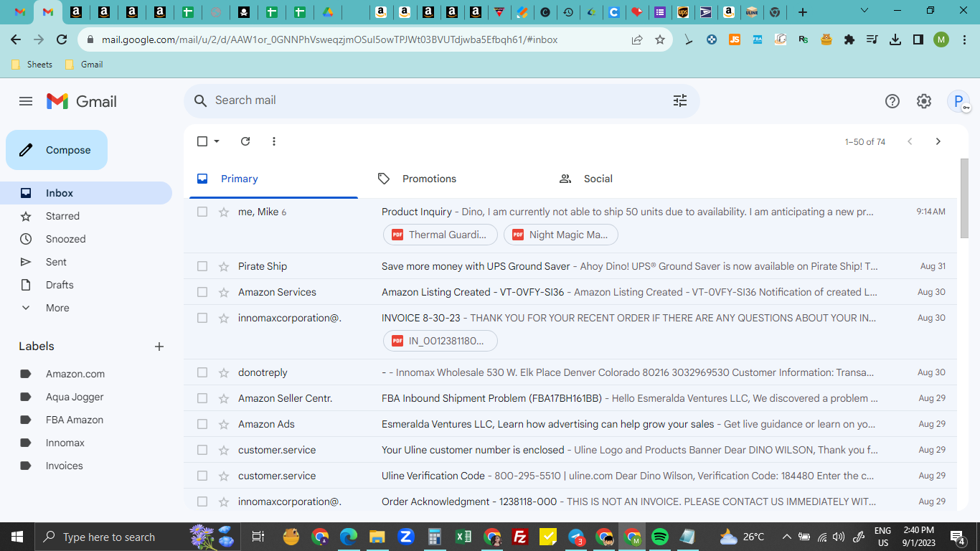Share this page from address bar
Viewport: 980px width, 551px height.
[x=637, y=40]
